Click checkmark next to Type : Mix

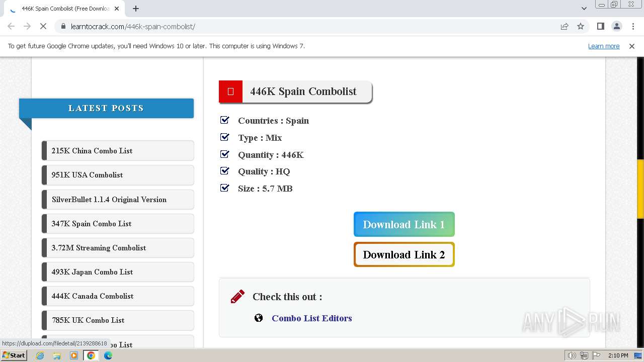click(x=225, y=137)
